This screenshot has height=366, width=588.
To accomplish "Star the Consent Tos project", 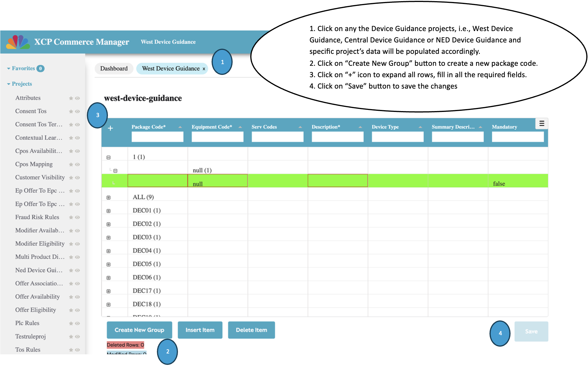I will [x=71, y=111].
